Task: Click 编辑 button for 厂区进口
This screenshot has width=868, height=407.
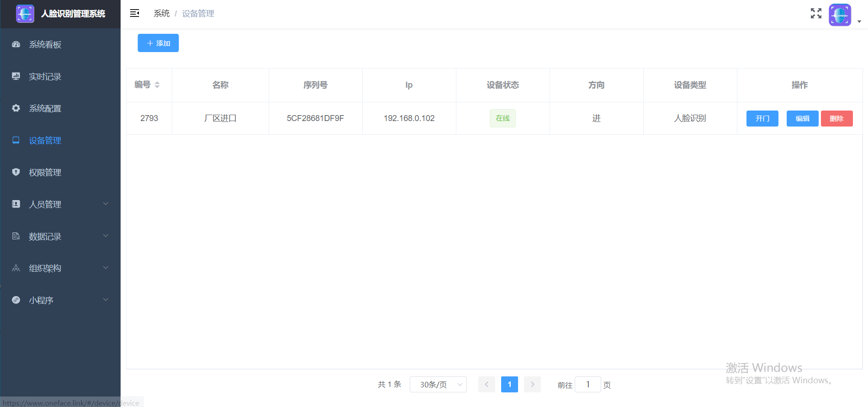Action: [x=802, y=118]
